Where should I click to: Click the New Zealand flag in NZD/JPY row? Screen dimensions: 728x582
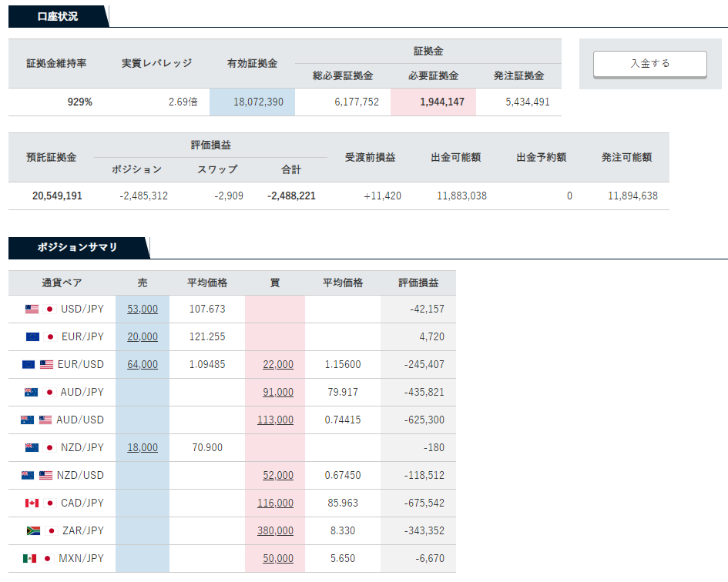pyautogui.click(x=32, y=447)
